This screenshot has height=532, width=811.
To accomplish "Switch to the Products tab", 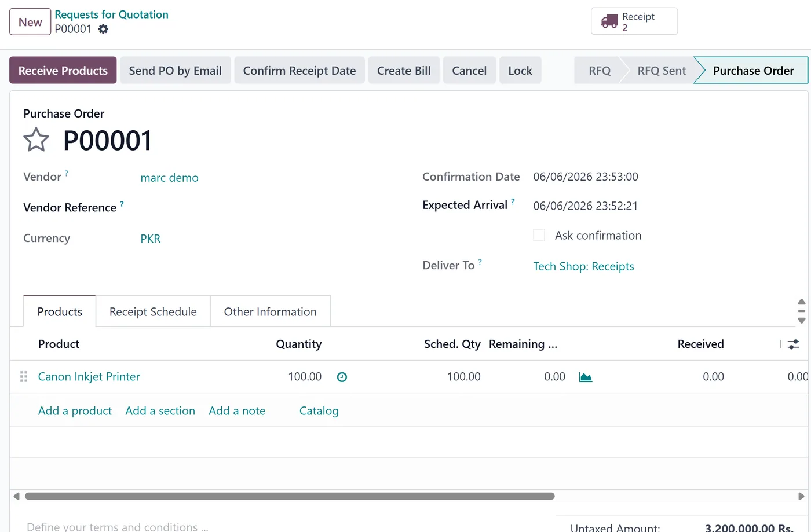I will coord(60,311).
